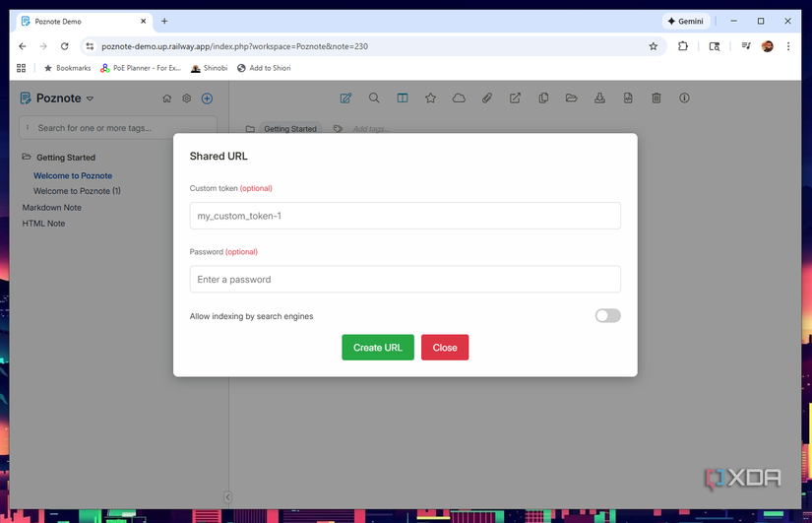This screenshot has width=812, height=523.
Task: Open the Bookmarks folder in bookmarks bar
Action: pyautogui.click(x=67, y=68)
